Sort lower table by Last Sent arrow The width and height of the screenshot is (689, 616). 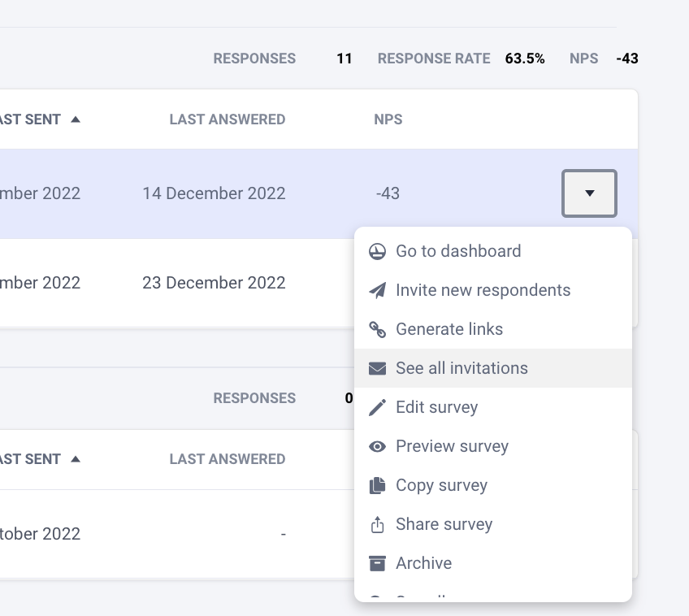76,459
